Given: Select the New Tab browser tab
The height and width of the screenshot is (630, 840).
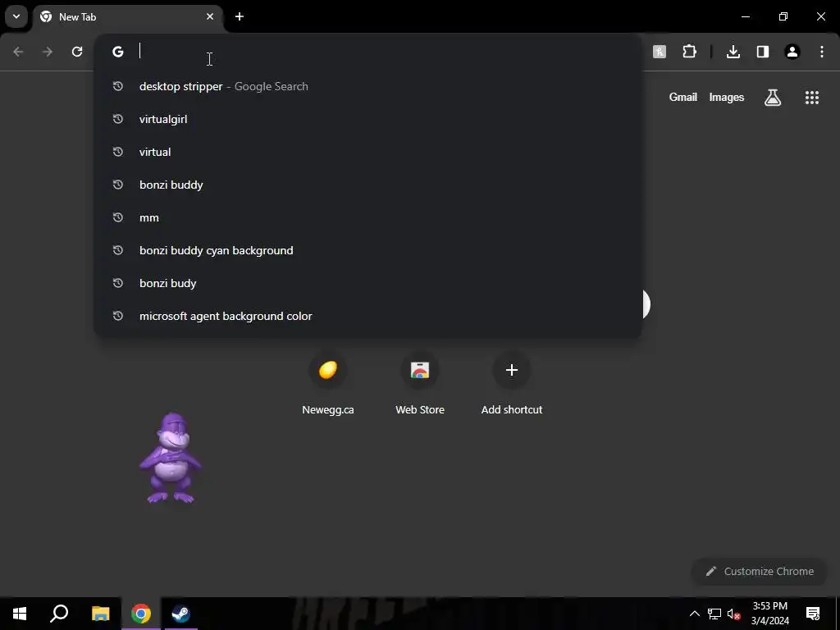Looking at the screenshot, I should tap(128, 17).
